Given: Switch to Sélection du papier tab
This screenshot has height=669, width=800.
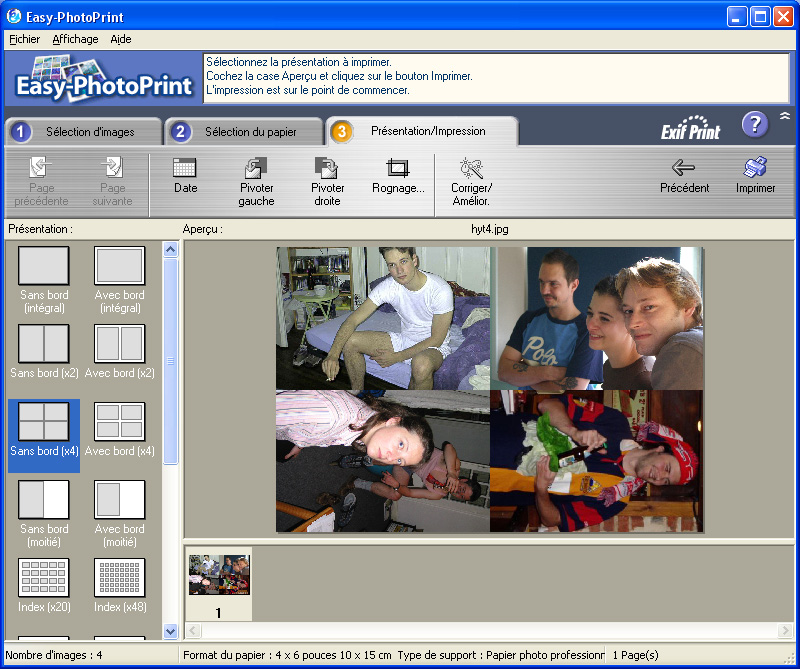Looking at the screenshot, I should click(x=244, y=132).
